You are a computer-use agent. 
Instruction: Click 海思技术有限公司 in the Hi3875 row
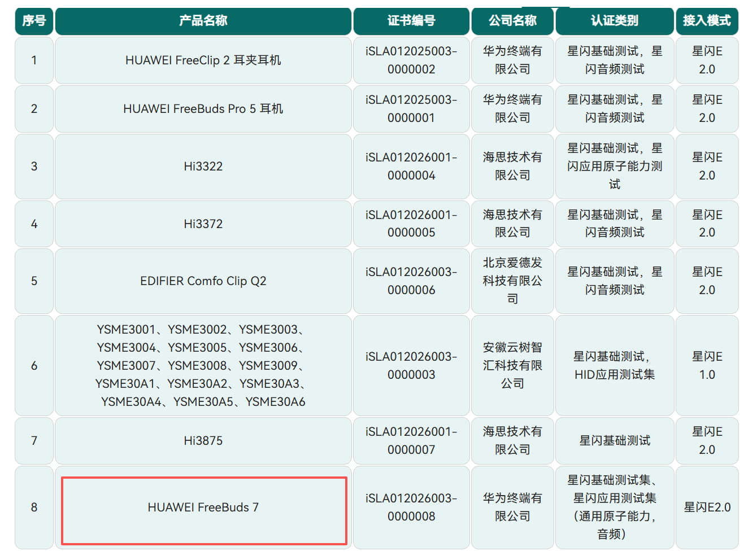click(512, 441)
